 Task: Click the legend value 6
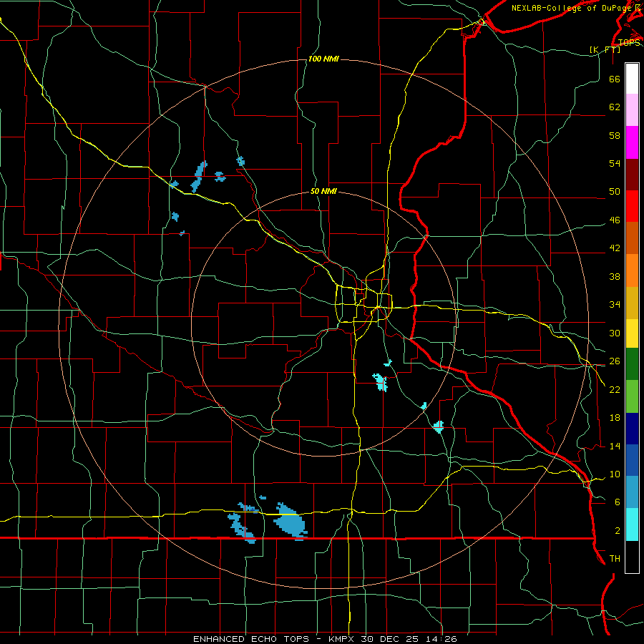pyautogui.click(x=618, y=502)
